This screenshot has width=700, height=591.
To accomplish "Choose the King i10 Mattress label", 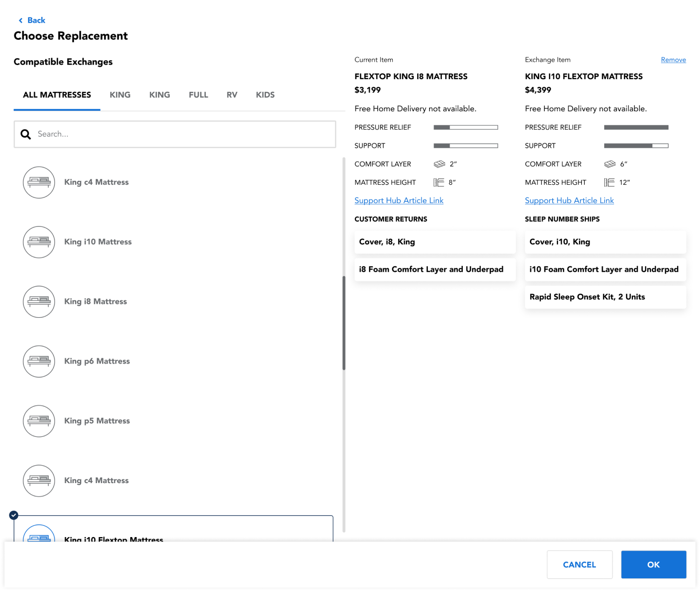I will (98, 242).
